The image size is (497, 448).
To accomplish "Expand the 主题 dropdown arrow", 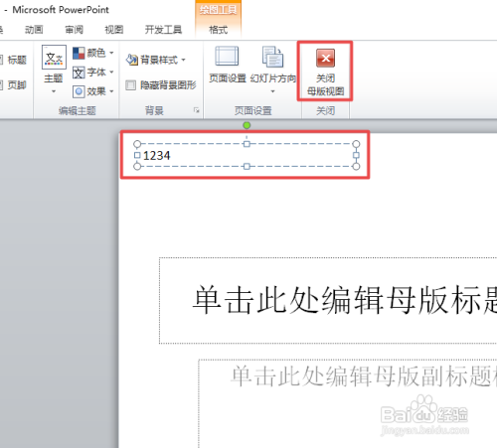I will point(54,91).
